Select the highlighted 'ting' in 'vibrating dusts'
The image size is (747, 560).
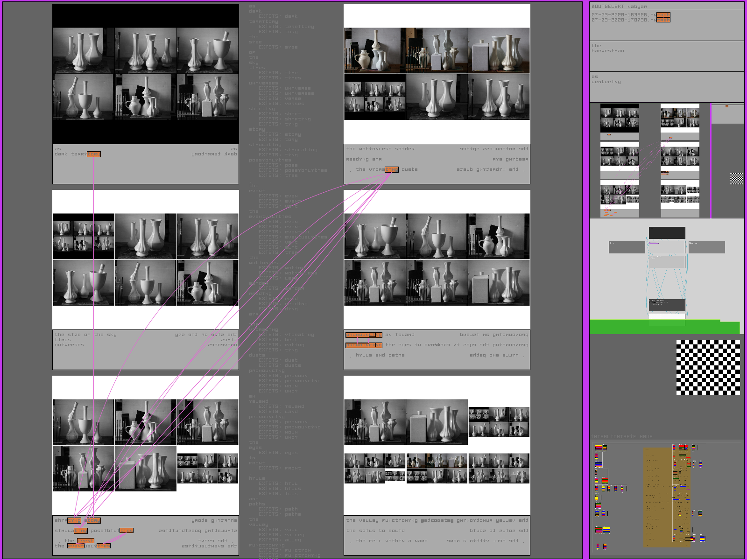[x=391, y=169]
